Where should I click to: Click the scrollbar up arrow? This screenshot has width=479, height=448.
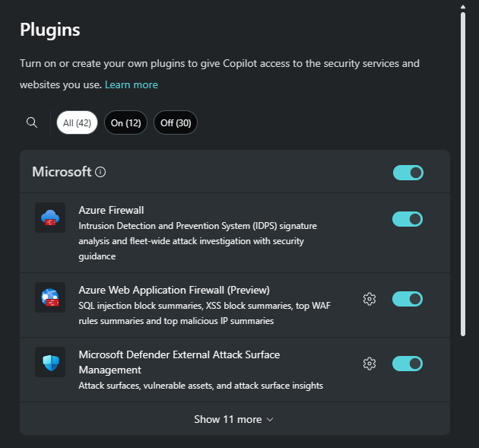(463, 7)
